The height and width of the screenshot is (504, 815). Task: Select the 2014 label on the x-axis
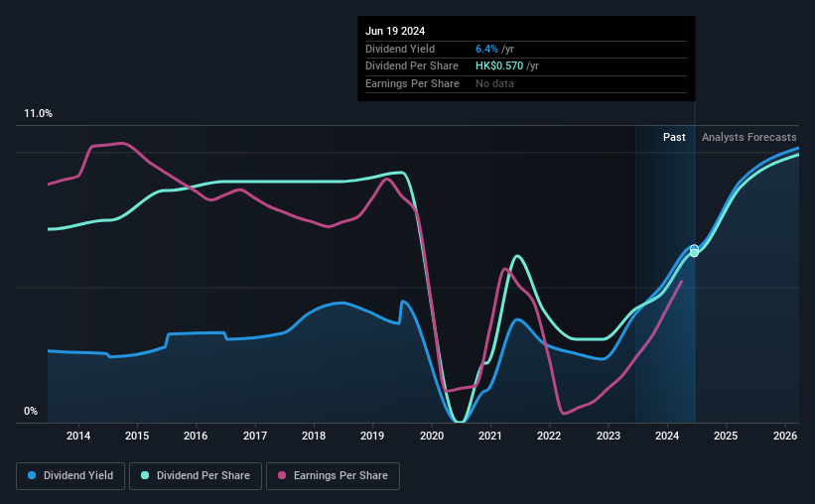coord(78,436)
